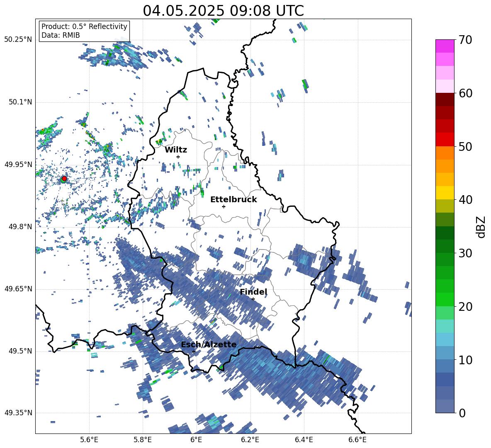Click the 6.4°E longitude label
Screen dimensions: 491x448
point(304,440)
